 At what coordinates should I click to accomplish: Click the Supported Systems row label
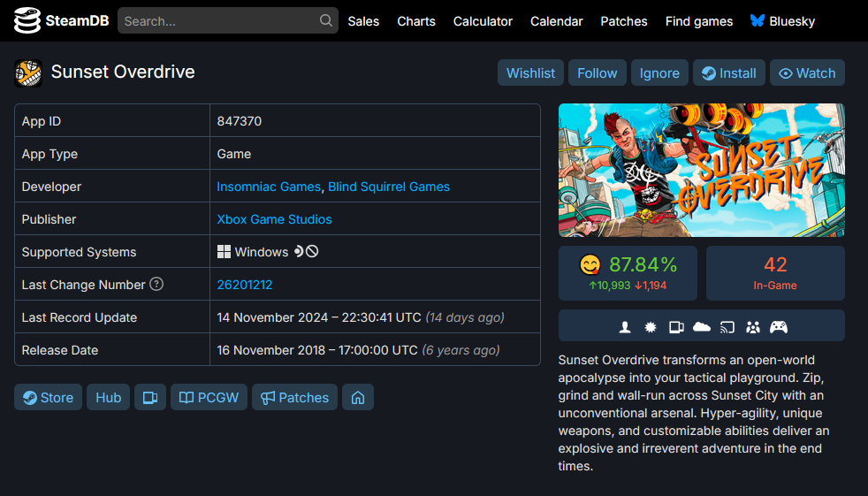point(79,252)
